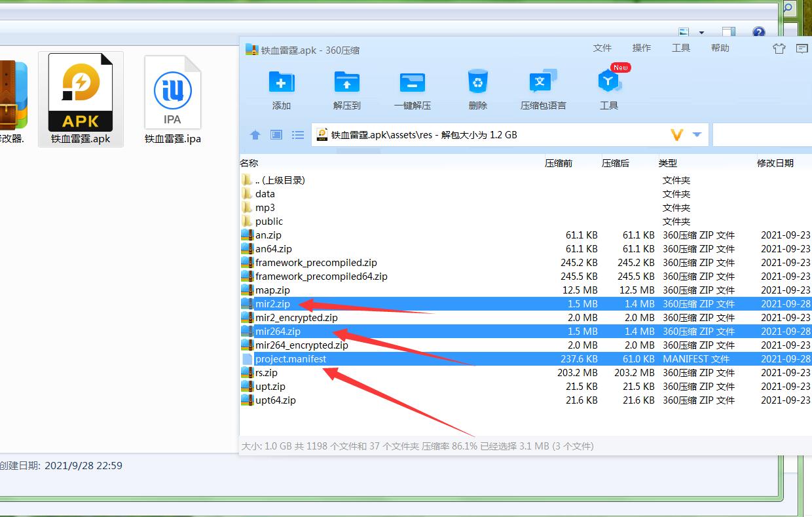Switch to list view icon
Image resolution: width=812 pixels, height=517 pixels.
298,135
